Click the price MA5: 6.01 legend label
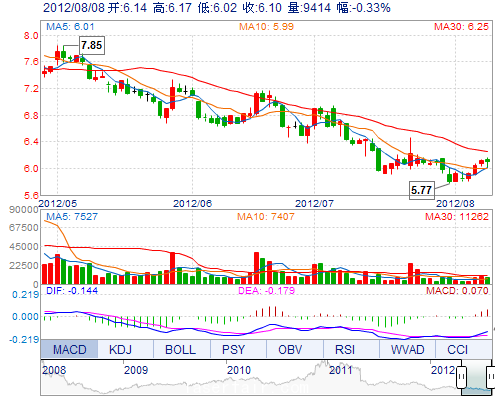The image size is (495, 397). tap(70, 27)
